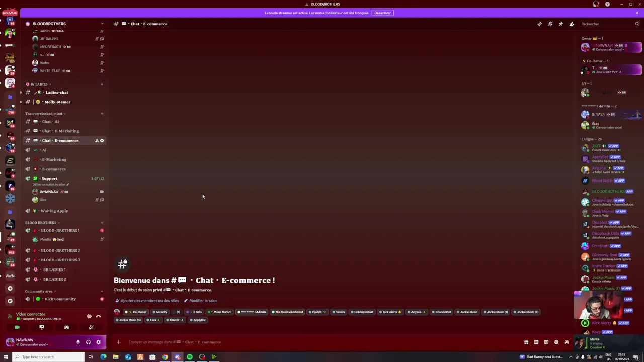
Task: Toggle channel notification bell icon
Action: (550, 24)
